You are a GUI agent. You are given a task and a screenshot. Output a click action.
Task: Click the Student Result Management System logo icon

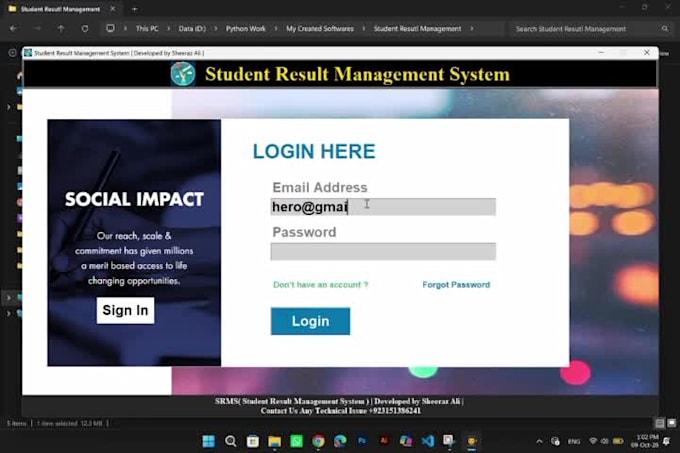point(183,74)
